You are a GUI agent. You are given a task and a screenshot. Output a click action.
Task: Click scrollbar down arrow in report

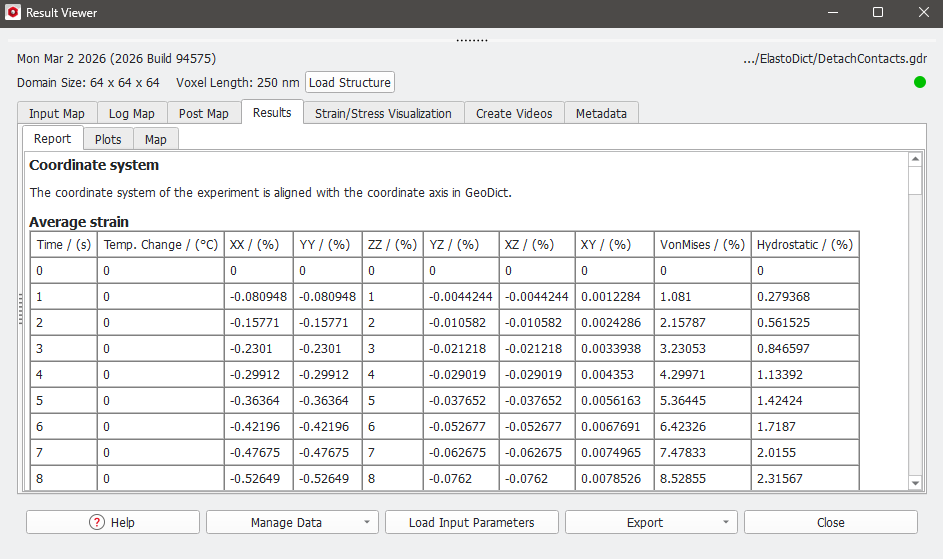914,483
